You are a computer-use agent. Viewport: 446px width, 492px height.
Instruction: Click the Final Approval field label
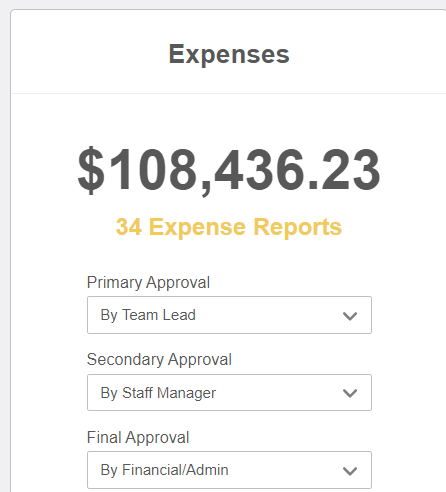[x=138, y=437]
